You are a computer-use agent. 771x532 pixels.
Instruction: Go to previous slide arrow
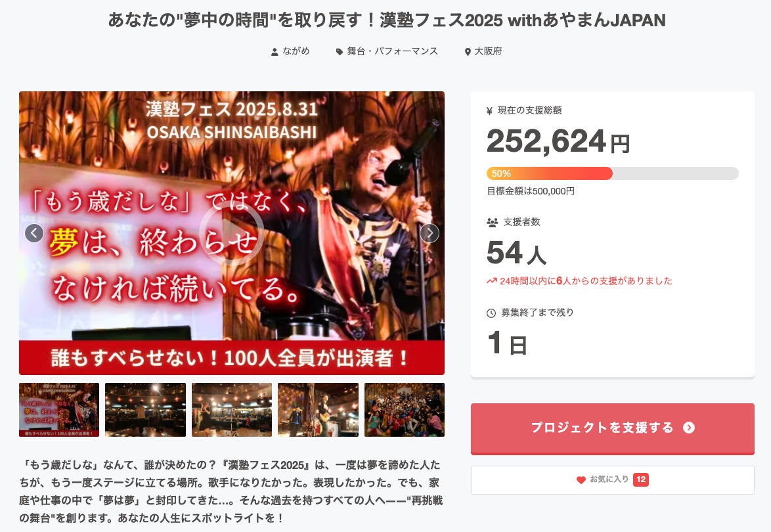pyautogui.click(x=34, y=233)
